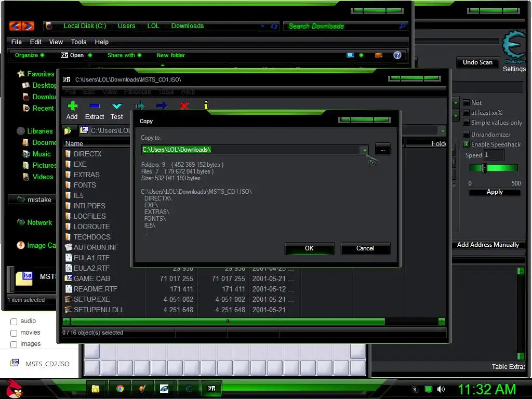Screen dimensions: 532x399
Task: Confirm the Copy dialog with OK
Action: (310, 248)
